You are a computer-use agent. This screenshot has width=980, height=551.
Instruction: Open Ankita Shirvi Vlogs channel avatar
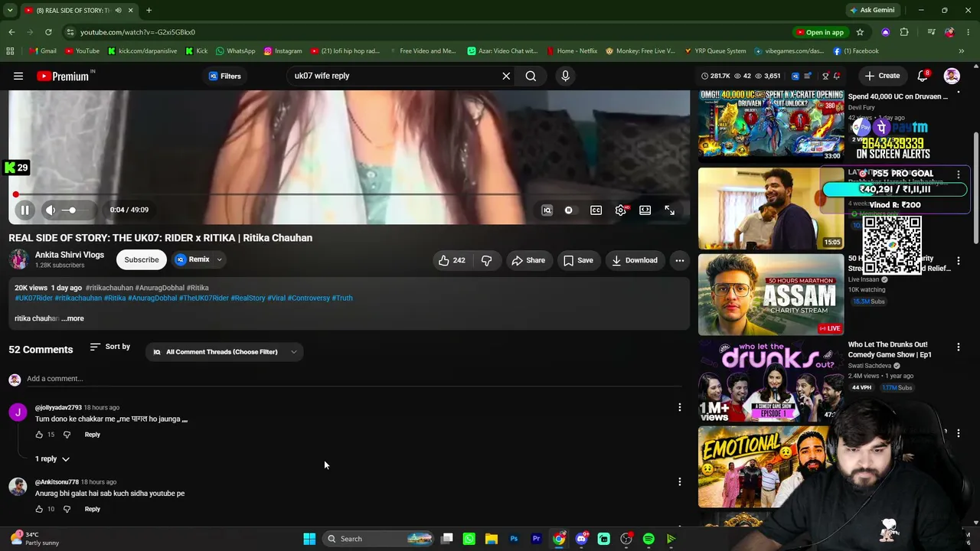(18, 259)
